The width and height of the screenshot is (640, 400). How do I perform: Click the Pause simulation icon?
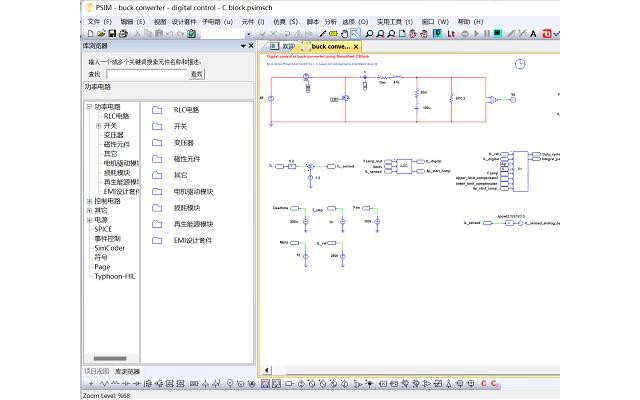[x=487, y=34]
